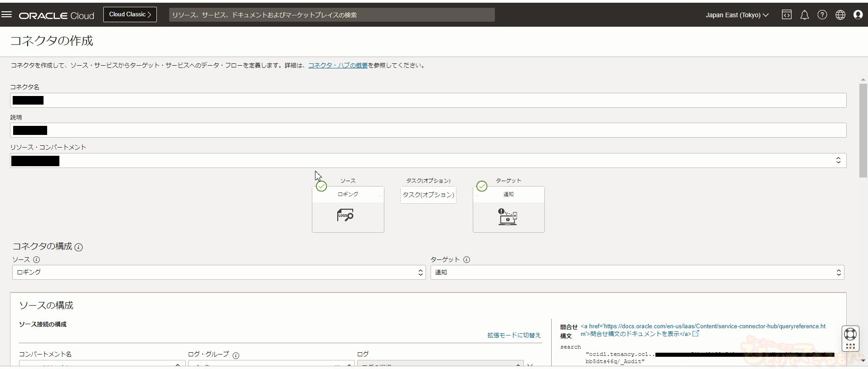Open the ターゲット dropdown showing 通知
Viewport: 868px width, 369px height.
637,273
